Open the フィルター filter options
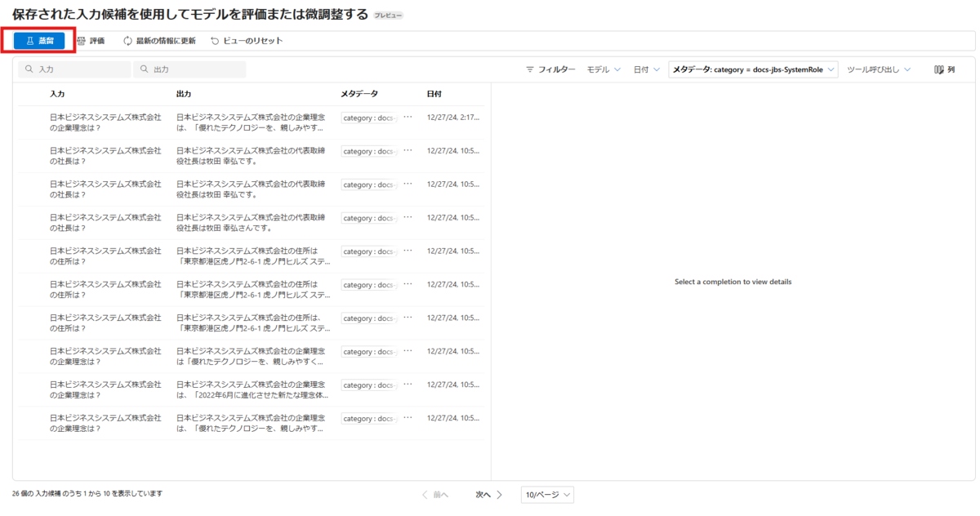Screen dimensions: 980x516 (x=550, y=69)
